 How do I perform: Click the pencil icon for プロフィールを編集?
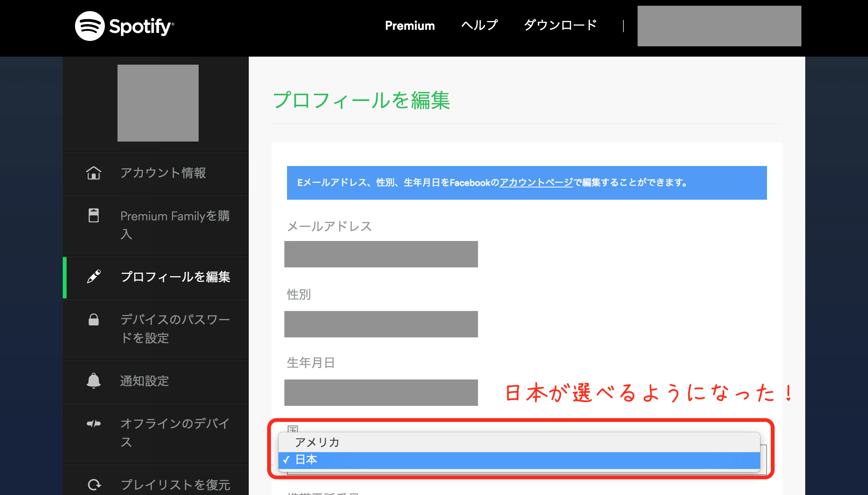94,277
